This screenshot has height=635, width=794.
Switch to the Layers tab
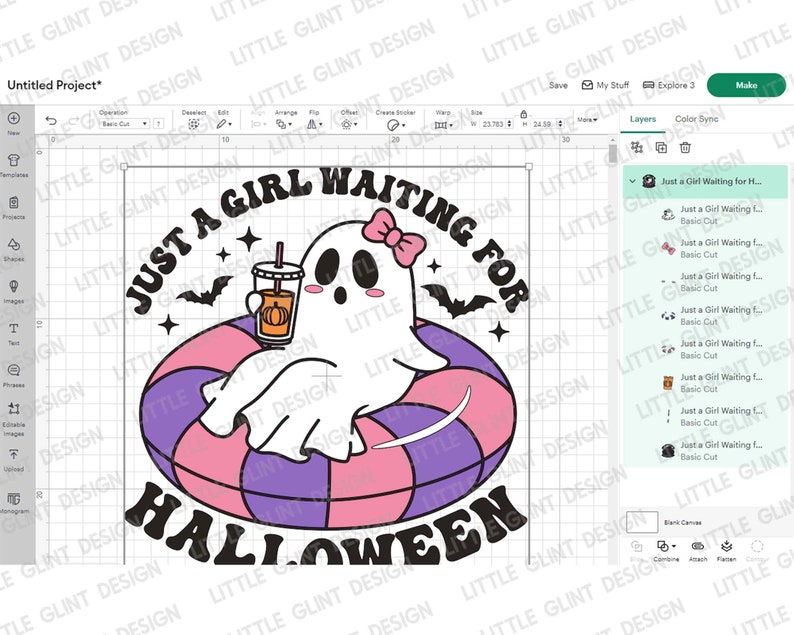(x=643, y=118)
